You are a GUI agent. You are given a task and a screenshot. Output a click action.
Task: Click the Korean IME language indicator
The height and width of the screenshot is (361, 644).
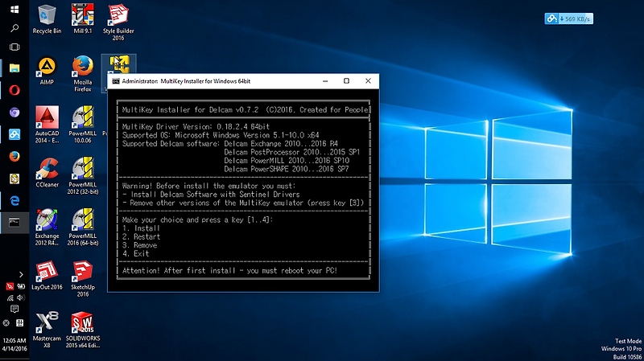pyautogui.click(x=19, y=323)
